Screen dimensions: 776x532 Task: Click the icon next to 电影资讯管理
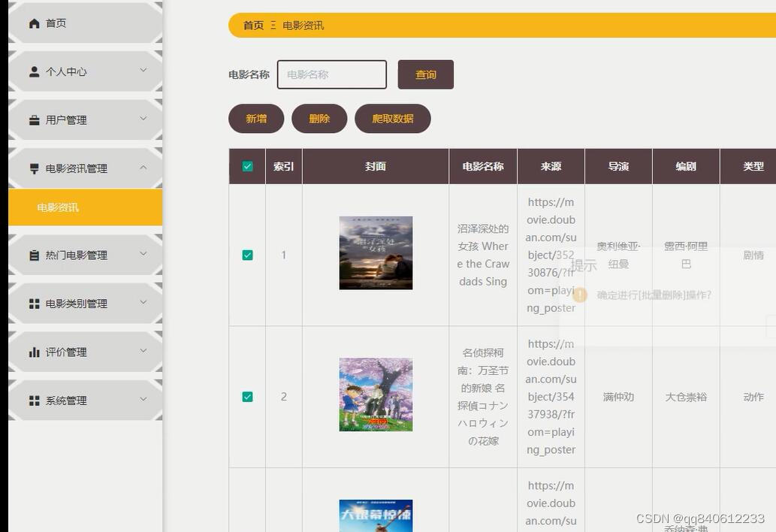(x=34, y=169)
